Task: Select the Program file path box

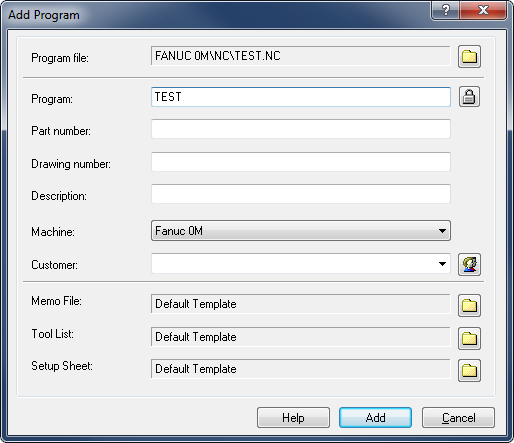Action: tap(301, 56)
